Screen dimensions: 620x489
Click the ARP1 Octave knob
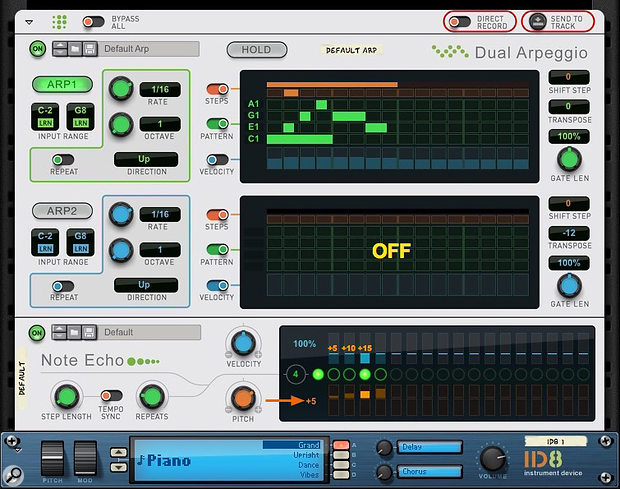click(x=121, y=125)
